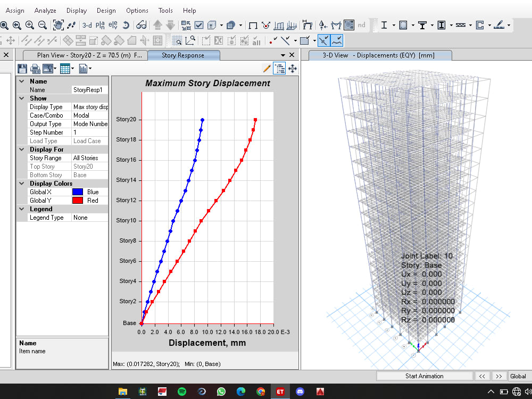532x399 pixels.
Task: Click the Step Number value field
Action: pyautogui.click(x=90, y=132)
